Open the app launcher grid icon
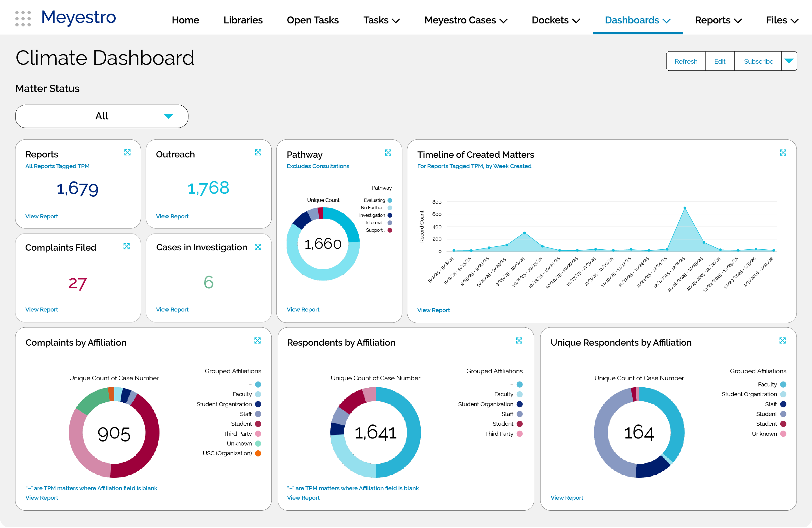This screenshot has height=528, width=812. (23, 19)
